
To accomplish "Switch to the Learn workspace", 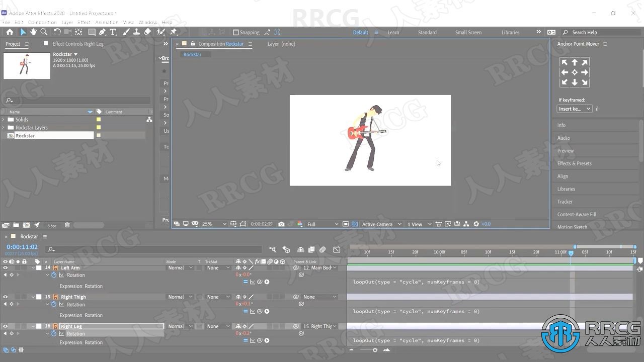I will (393, 32).
